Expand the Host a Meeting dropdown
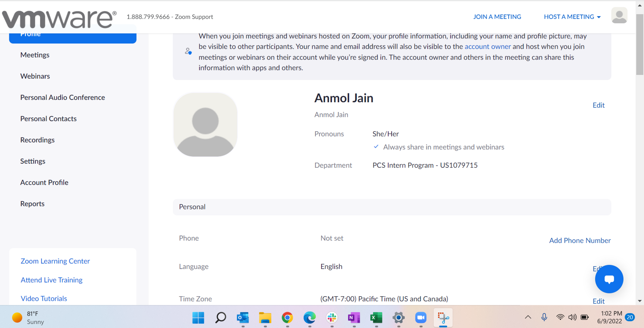 (572, 17)
